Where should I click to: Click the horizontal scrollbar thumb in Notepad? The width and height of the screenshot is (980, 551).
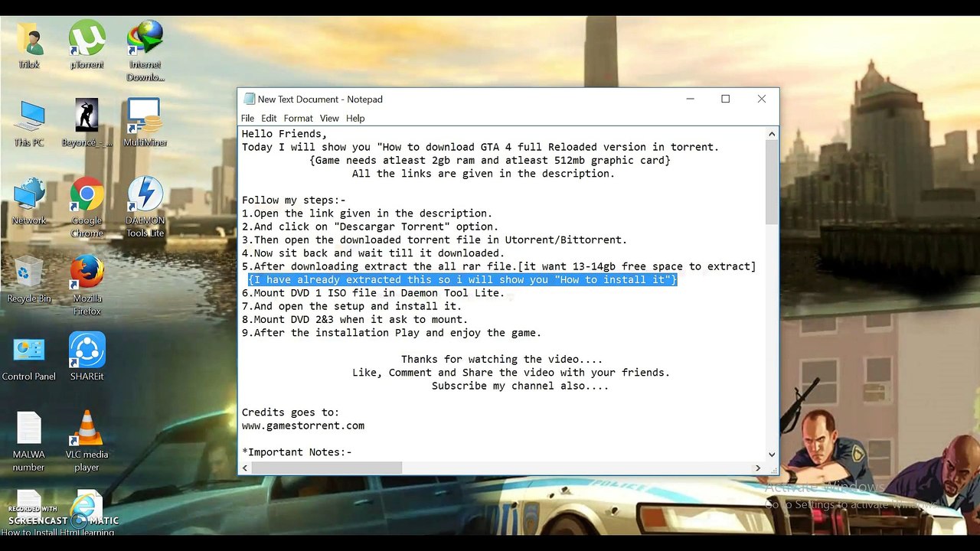pyautogui.click(x=326, y=468)
